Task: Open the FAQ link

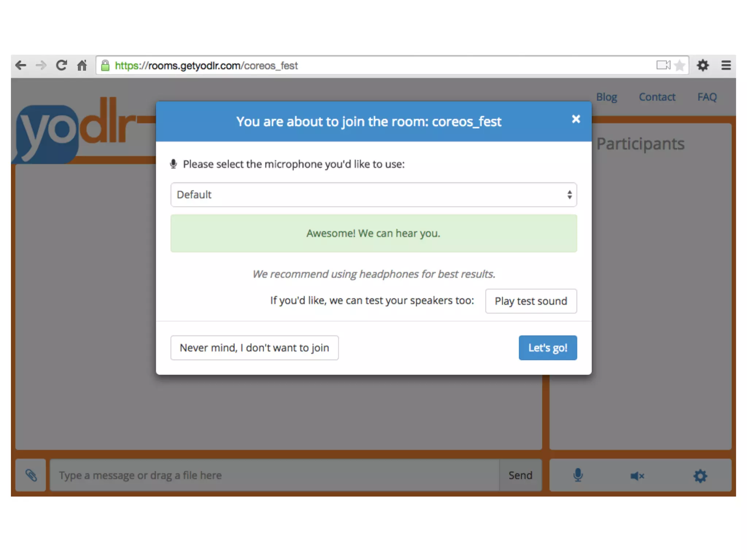Action: pyautogui.click(x=707, y=97)
